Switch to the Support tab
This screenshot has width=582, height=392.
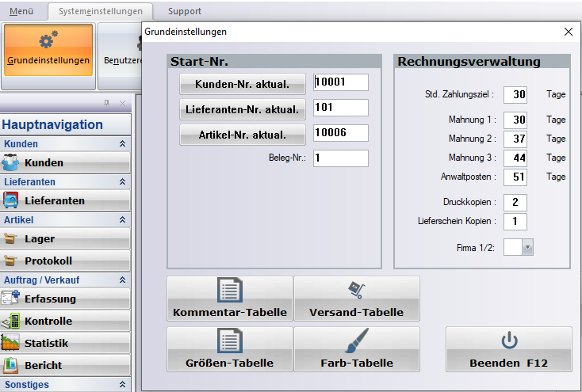pyautogui.click(x=184, y=12)
